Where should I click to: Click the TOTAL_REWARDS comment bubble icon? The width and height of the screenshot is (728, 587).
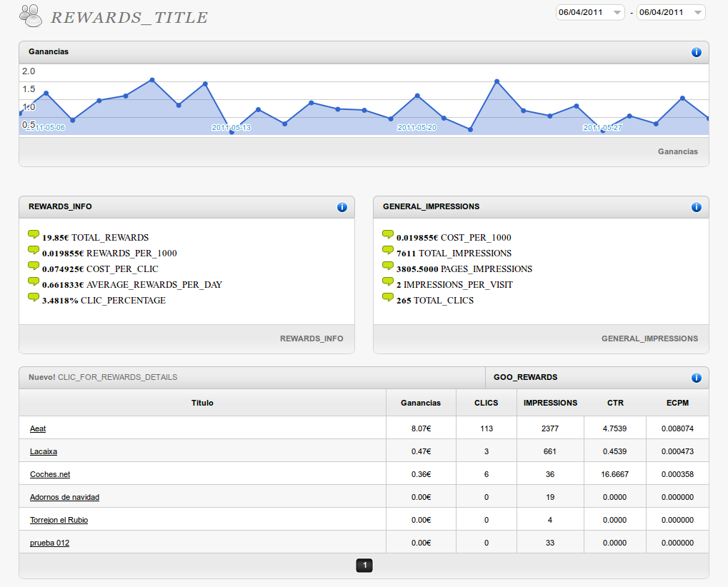coord(34,235)
